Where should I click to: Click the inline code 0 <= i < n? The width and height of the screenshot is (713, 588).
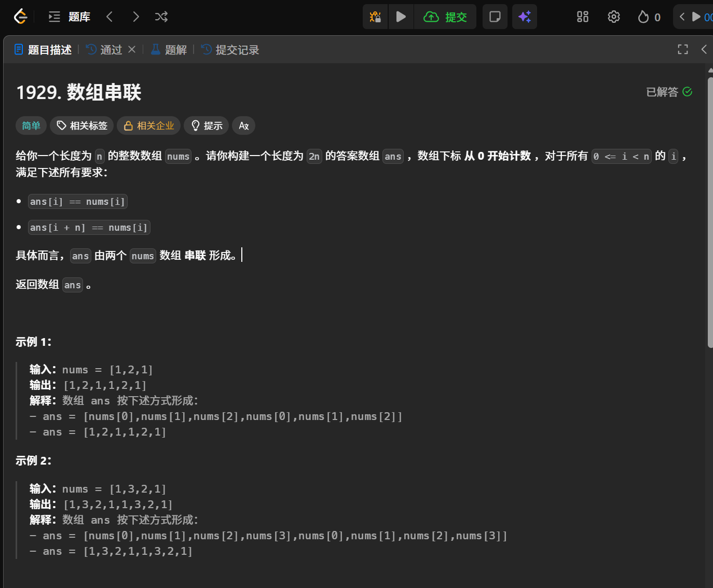click(622, 156)
